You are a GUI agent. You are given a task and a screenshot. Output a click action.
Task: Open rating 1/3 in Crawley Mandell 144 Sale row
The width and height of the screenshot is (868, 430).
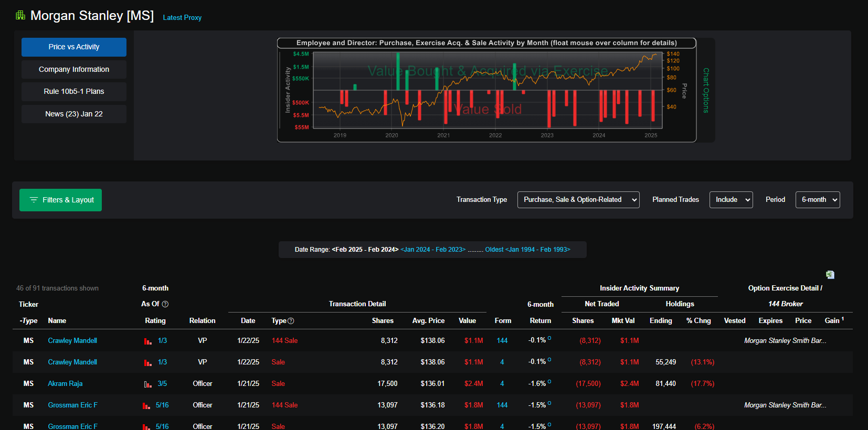162,341
